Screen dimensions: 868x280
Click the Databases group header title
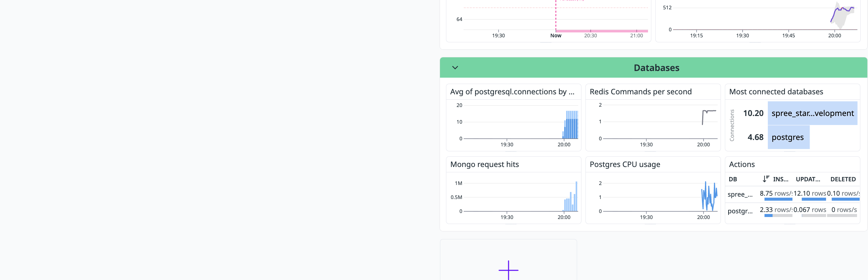[656, 68]
